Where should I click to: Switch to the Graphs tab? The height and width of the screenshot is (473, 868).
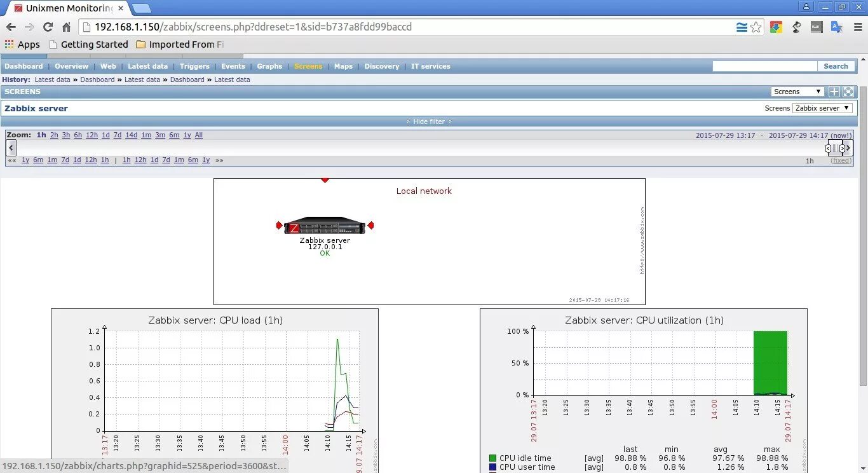point(269,66)
